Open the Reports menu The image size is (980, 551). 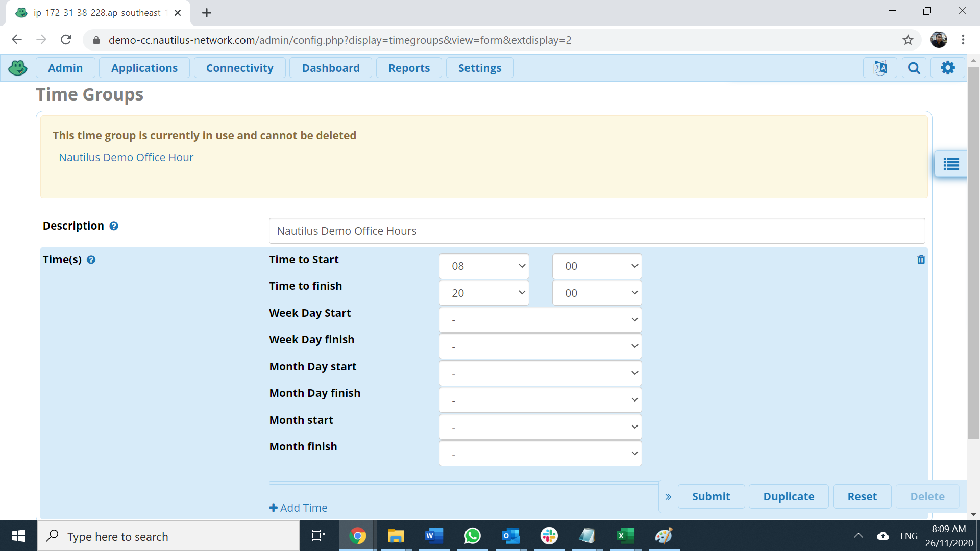(x=409, y=68)
